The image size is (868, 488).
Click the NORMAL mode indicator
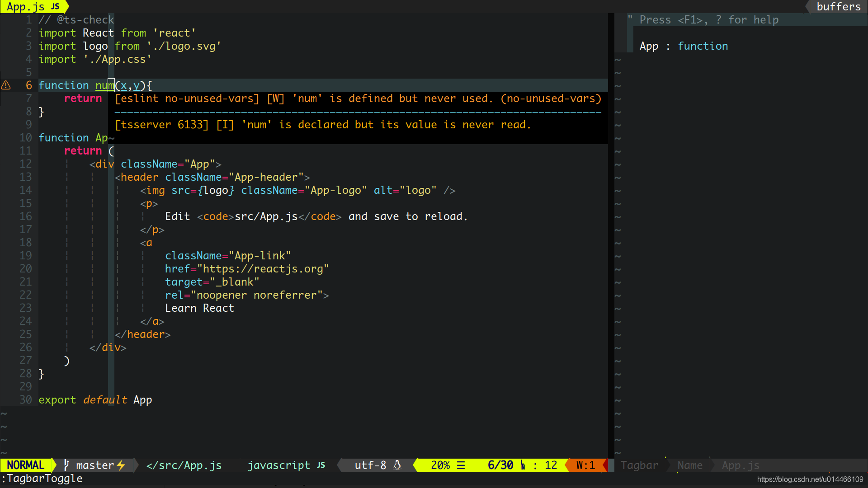[26, 465]
